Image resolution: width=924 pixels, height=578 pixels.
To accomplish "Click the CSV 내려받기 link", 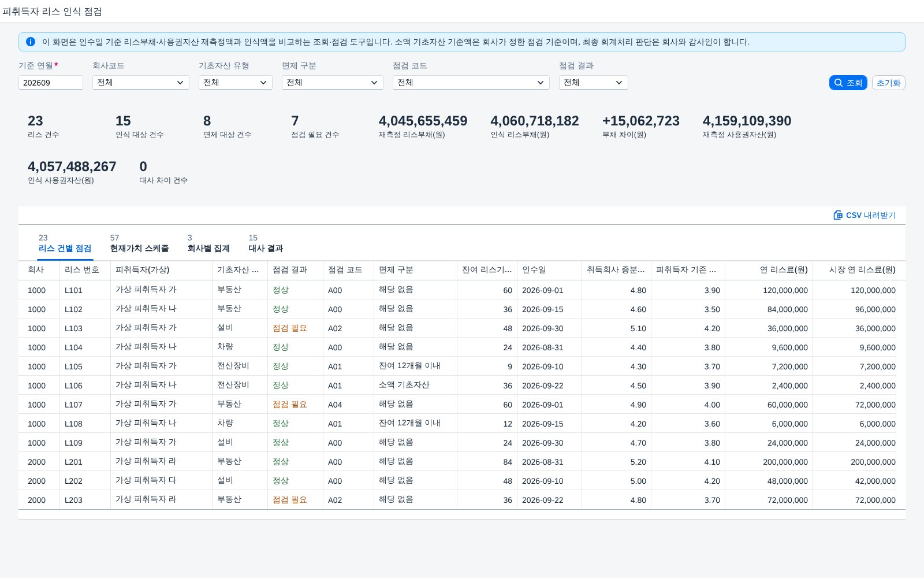I will (865, 215).
